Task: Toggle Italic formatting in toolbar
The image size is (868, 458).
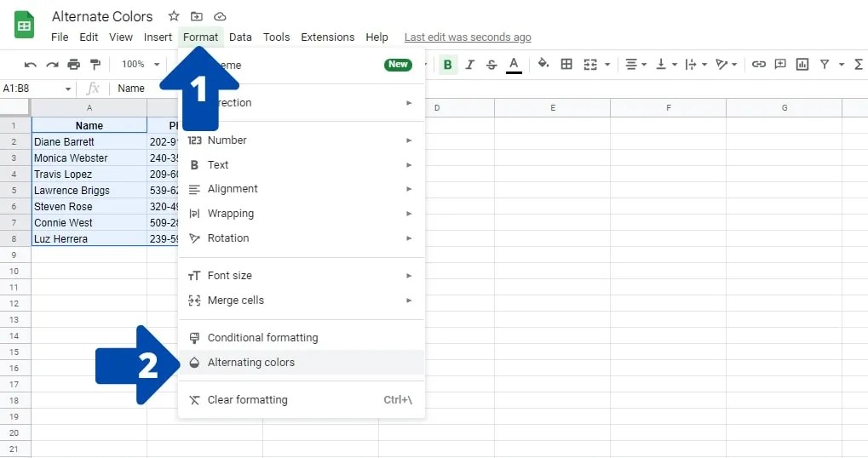Action: (x=470, y=65)
